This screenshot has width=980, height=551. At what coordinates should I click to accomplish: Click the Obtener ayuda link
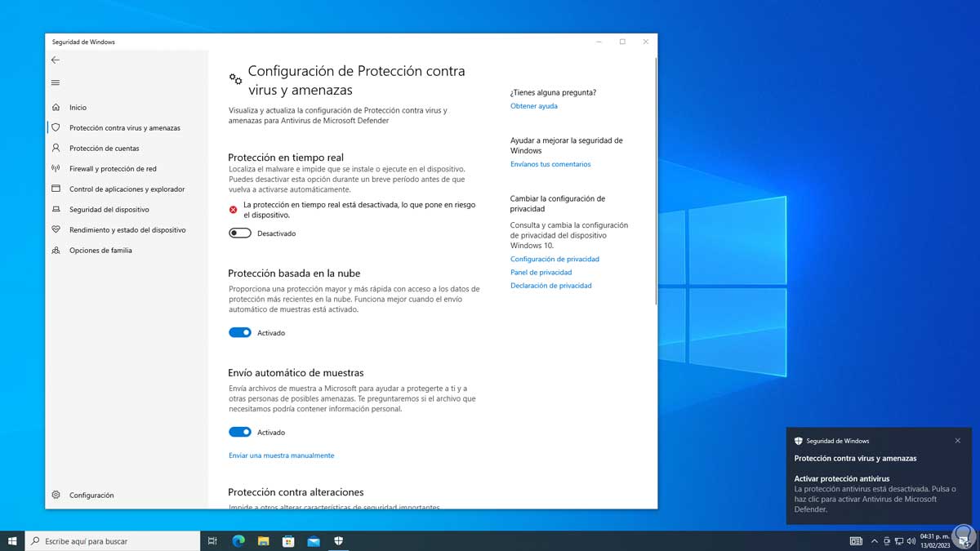pos(534,106)
